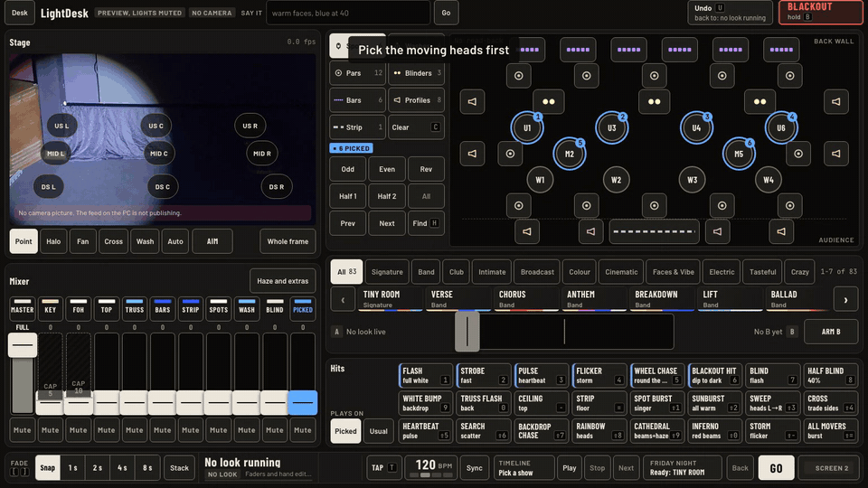The image size is (868, 488).
Task: Switch to the Broadcast looks tab
Action: (x=537, y=272)
